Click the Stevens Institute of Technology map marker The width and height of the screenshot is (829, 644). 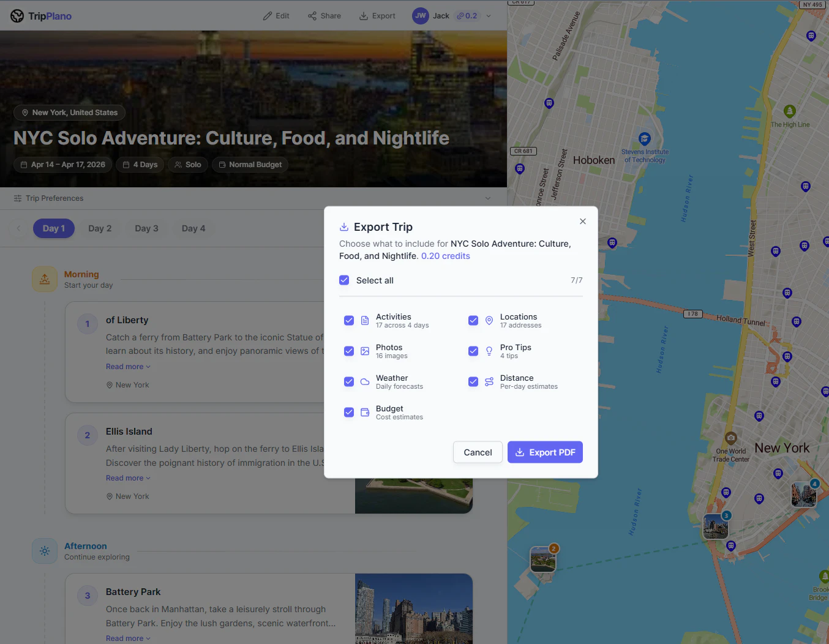[644, 139]
